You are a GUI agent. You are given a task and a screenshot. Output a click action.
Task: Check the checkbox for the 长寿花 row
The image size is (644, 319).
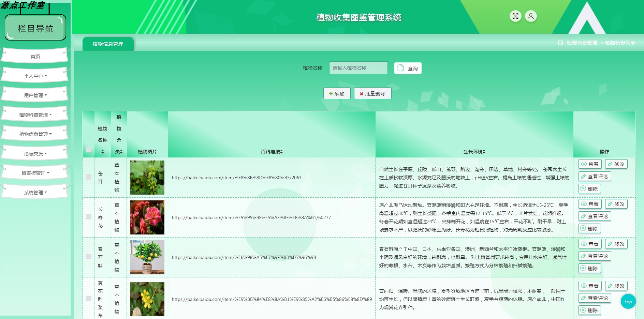coord(88,217)
